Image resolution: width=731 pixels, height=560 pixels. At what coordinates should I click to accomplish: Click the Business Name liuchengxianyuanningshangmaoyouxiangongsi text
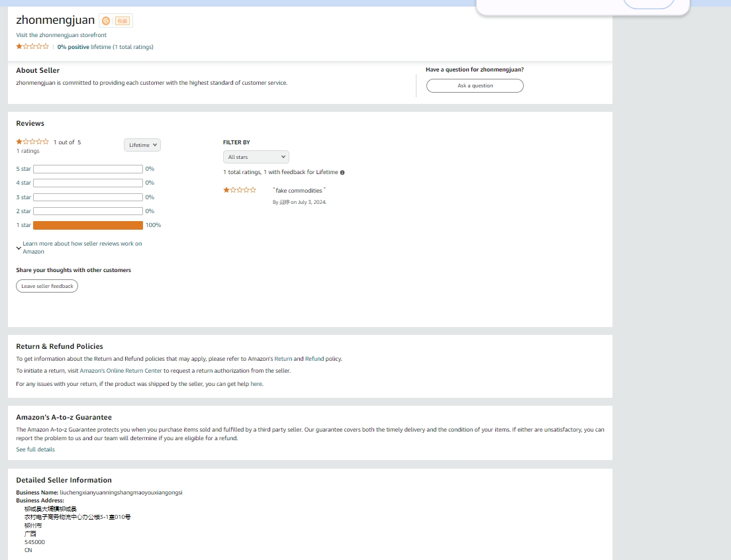121,492
